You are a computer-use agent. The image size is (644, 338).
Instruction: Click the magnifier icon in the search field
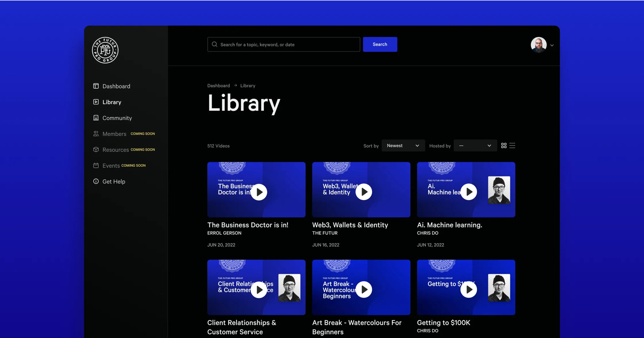tap(214, 44)
